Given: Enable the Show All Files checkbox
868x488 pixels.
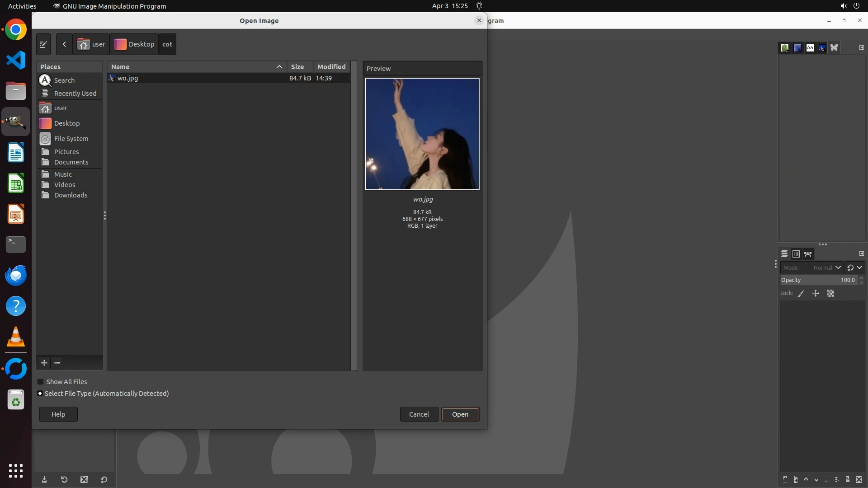Looking at the screenshot, I should pyautogui.click(x=41, y=382).
